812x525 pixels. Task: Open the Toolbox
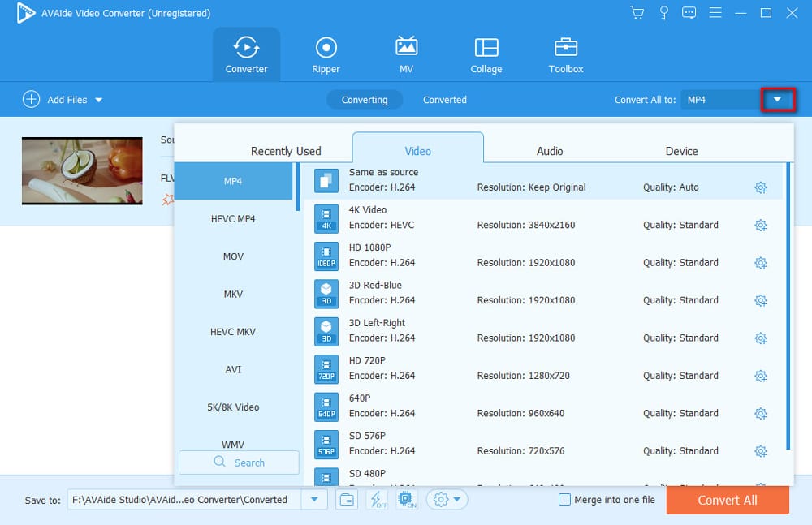(565, 54)
